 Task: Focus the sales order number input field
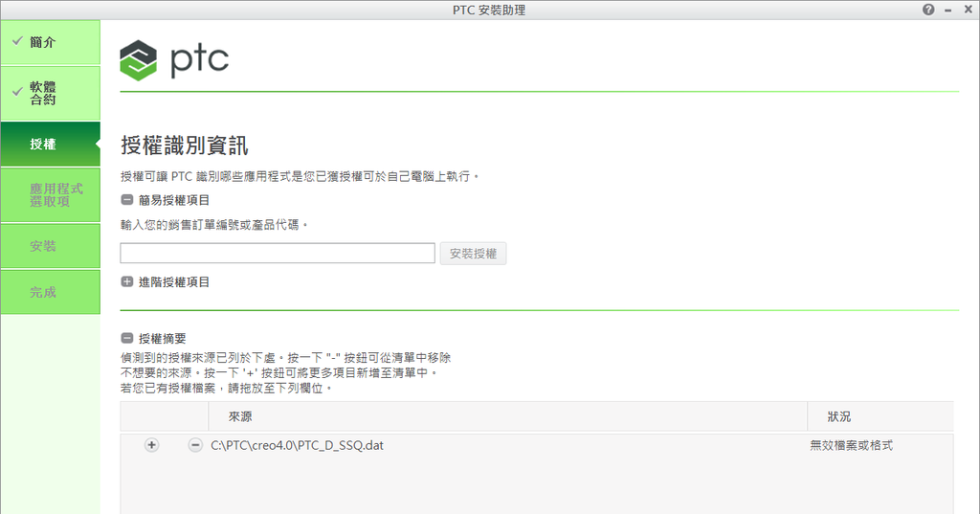[x=278, y=254]
